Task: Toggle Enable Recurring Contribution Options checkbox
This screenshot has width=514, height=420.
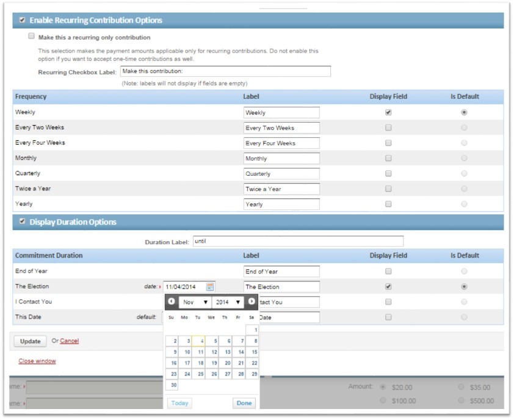Action: [x=23, y=20]
